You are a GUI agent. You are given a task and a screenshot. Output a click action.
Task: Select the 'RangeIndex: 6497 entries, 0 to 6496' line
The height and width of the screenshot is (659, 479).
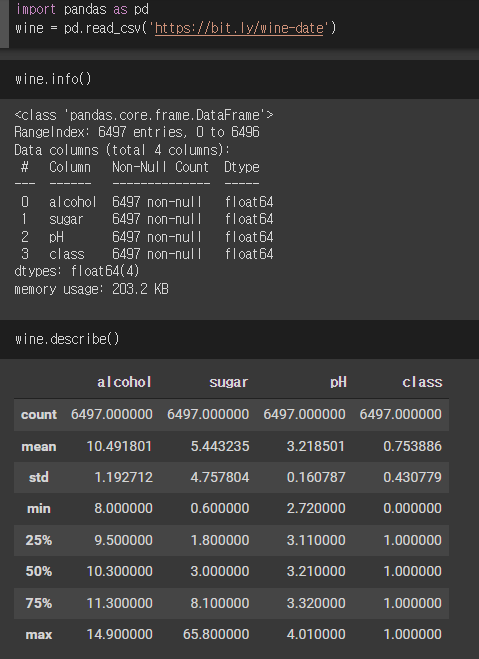coord(137,132)
